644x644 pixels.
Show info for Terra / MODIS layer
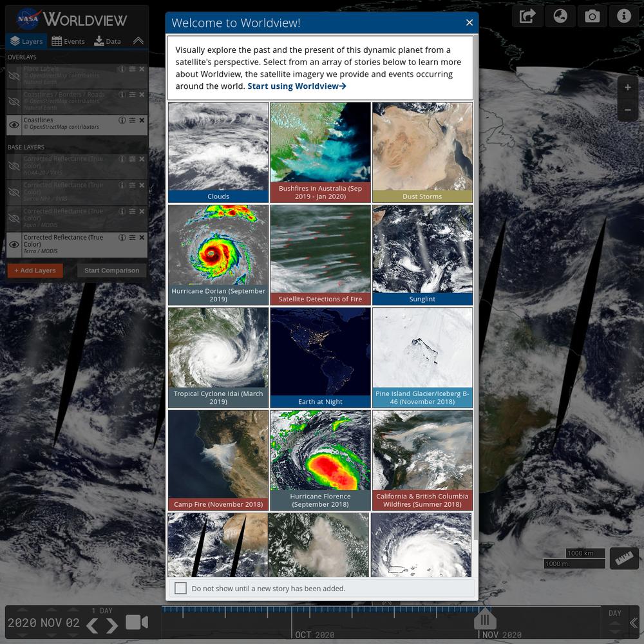click(x=122, y=238)
